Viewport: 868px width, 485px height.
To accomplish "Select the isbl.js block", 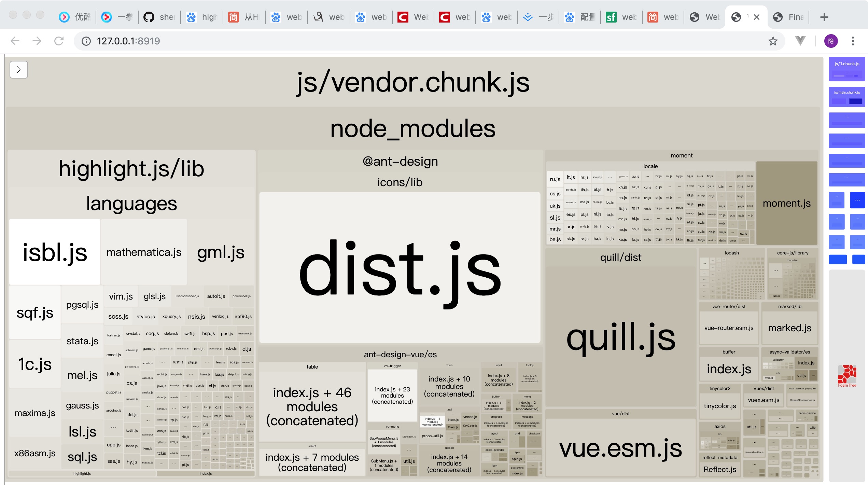I will pos(55,252).
